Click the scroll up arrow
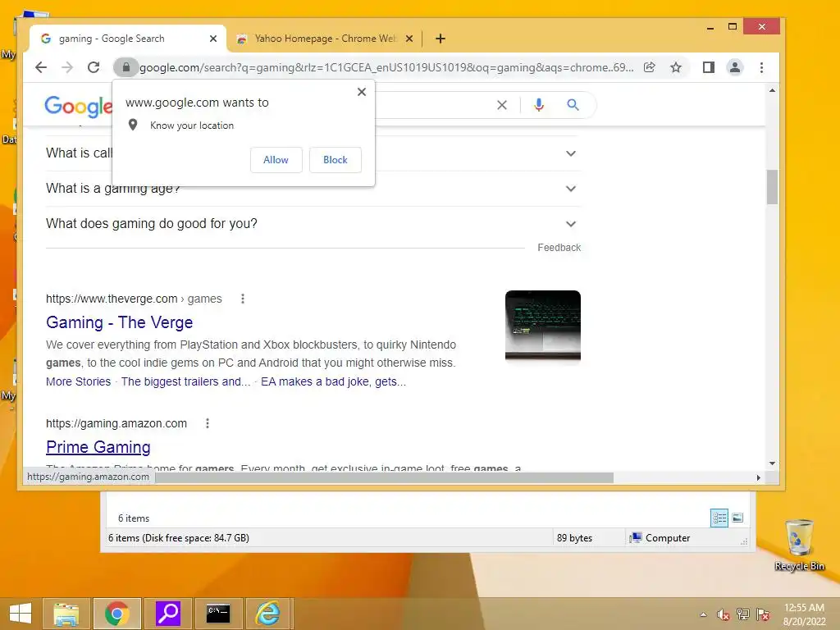 [x=772, y=90]
